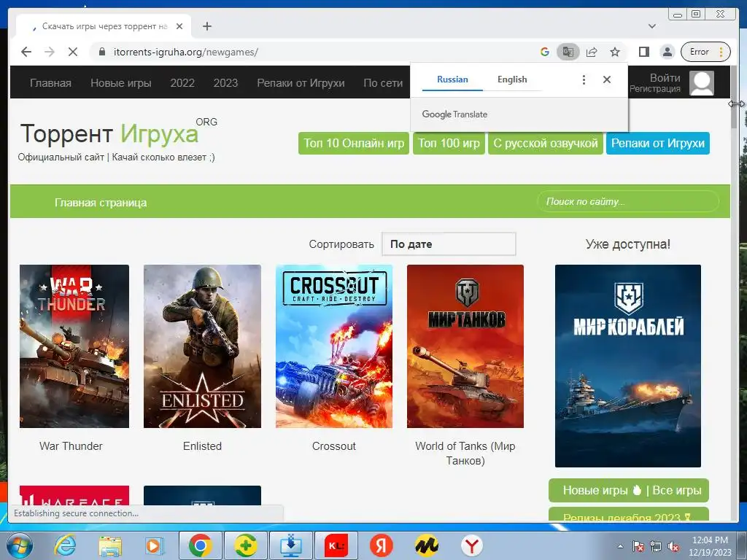
Task: Open Windows Media Player taskbar icon
Action: (153, 545)
